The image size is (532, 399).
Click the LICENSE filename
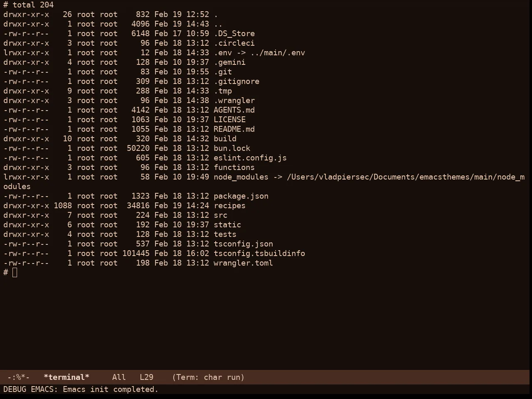[229, 120]
